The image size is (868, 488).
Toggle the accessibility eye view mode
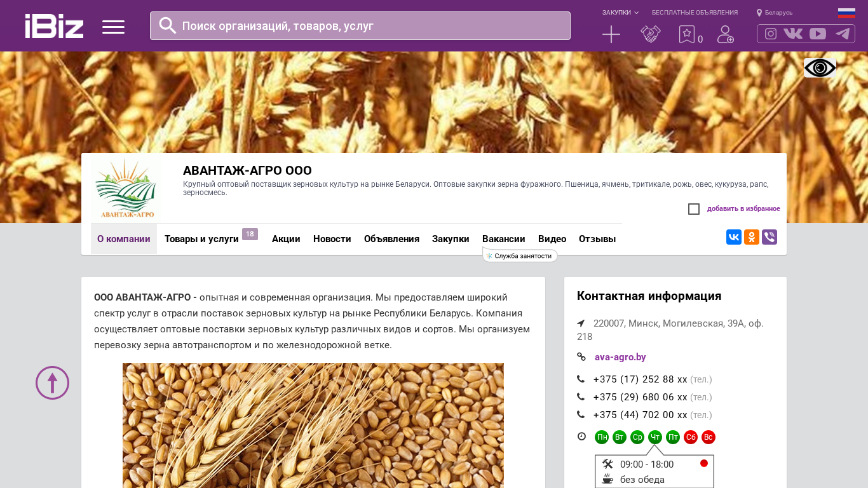click(x=820, y=68)
